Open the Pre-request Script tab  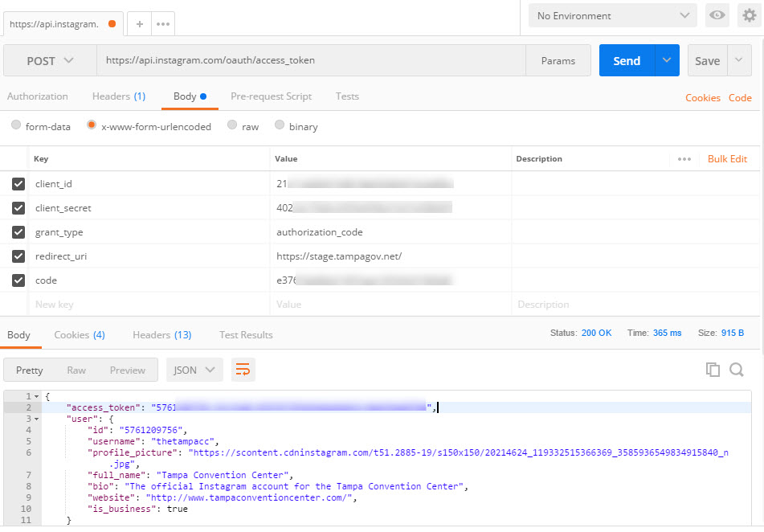coord(271,96)
